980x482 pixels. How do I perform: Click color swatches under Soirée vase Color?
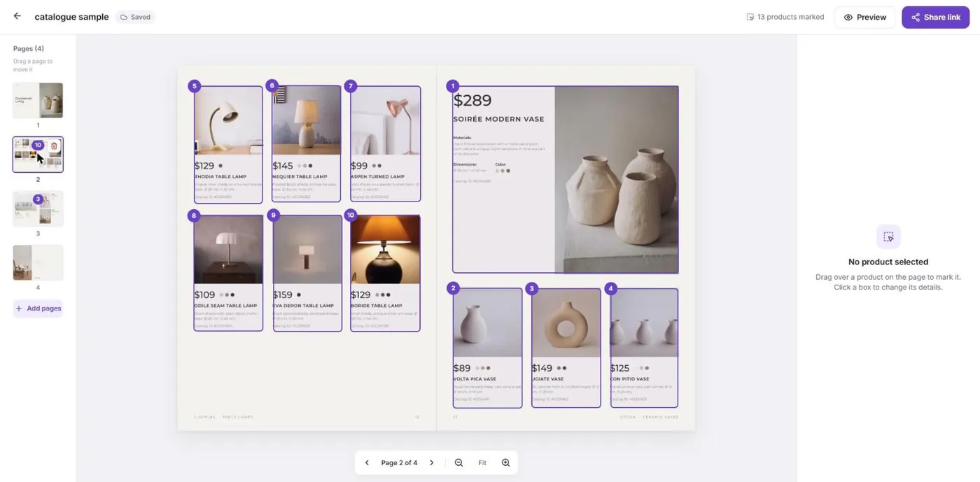pos(503,171)
